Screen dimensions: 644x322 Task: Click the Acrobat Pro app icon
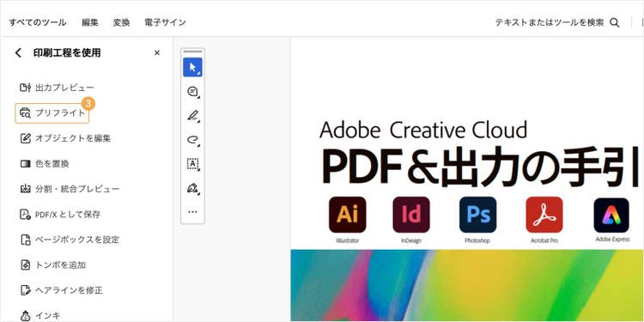tap(544, 215)
